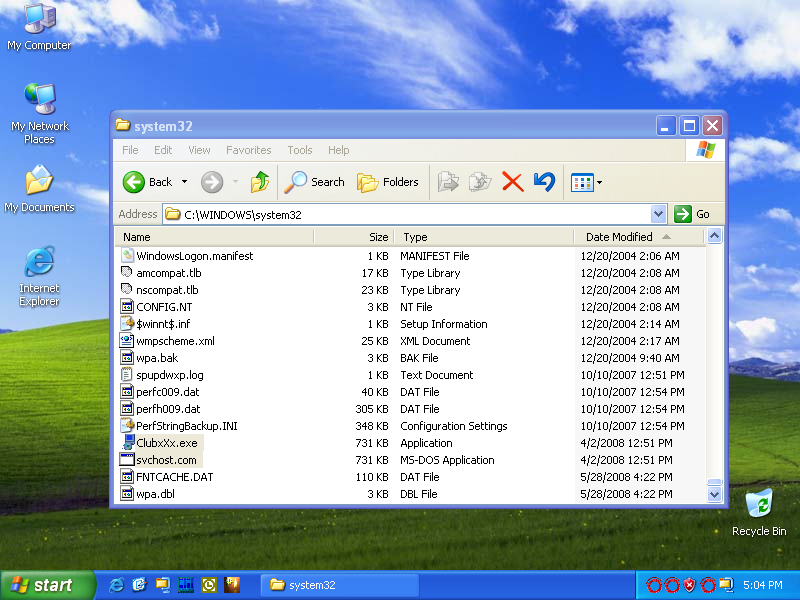800x600 pixels.
Task: Select the My Documents desktop icon
Action: (x=39, y=189)
